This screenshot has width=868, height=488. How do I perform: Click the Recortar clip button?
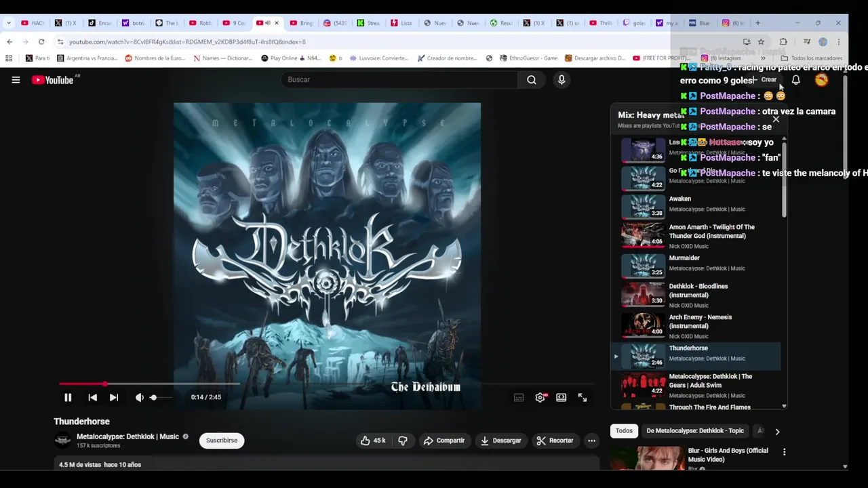555,441
